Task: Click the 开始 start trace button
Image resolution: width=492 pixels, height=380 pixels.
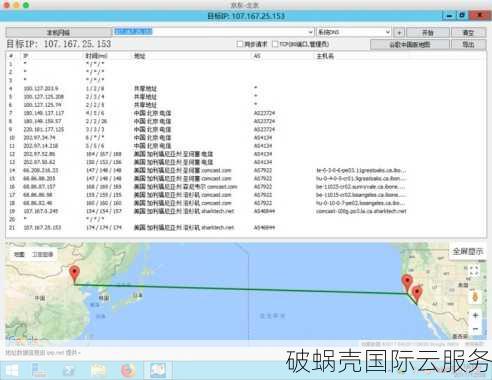Action: click(x=427, y=32)
